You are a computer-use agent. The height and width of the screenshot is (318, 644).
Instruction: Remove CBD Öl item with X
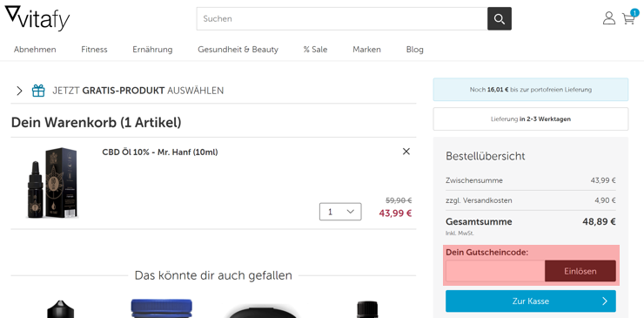click(406, 152)
